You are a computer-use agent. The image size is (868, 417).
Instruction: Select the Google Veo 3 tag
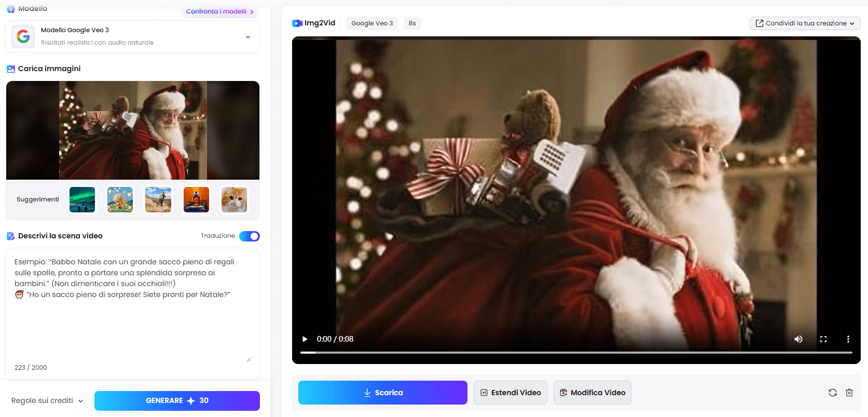[x=372, y=23]
